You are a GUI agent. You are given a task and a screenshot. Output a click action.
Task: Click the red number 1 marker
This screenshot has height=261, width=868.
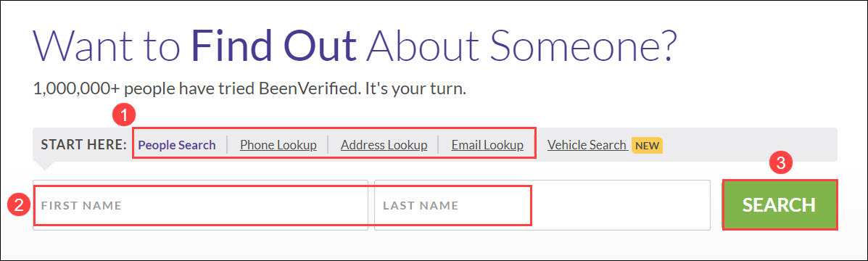(x=124, y=116)
